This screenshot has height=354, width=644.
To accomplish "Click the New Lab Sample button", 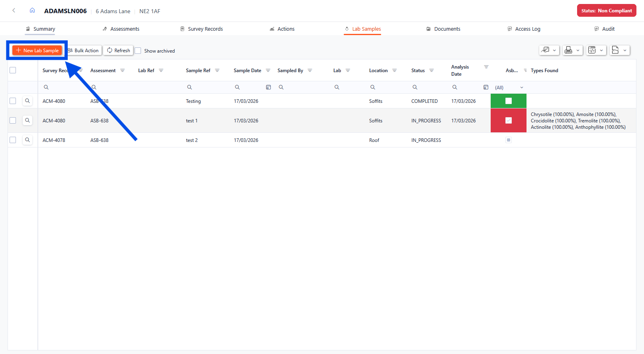I will click(37, 51).
